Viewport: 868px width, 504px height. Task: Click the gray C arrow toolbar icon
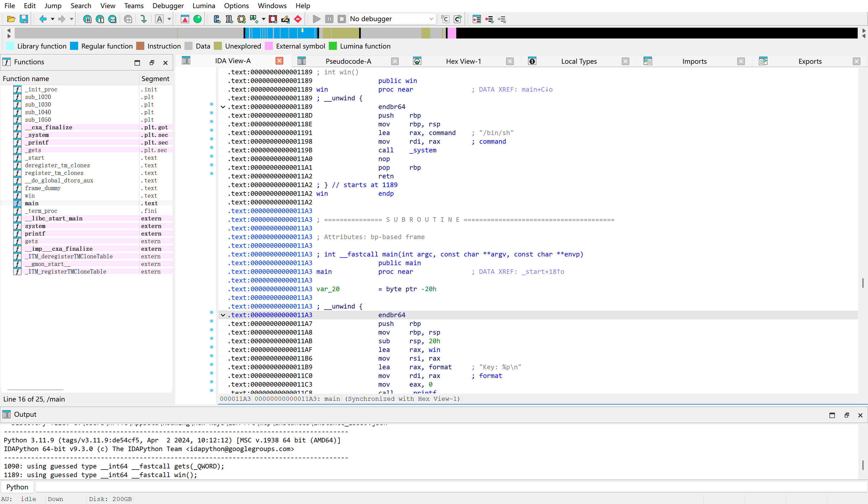pos(445,19)
